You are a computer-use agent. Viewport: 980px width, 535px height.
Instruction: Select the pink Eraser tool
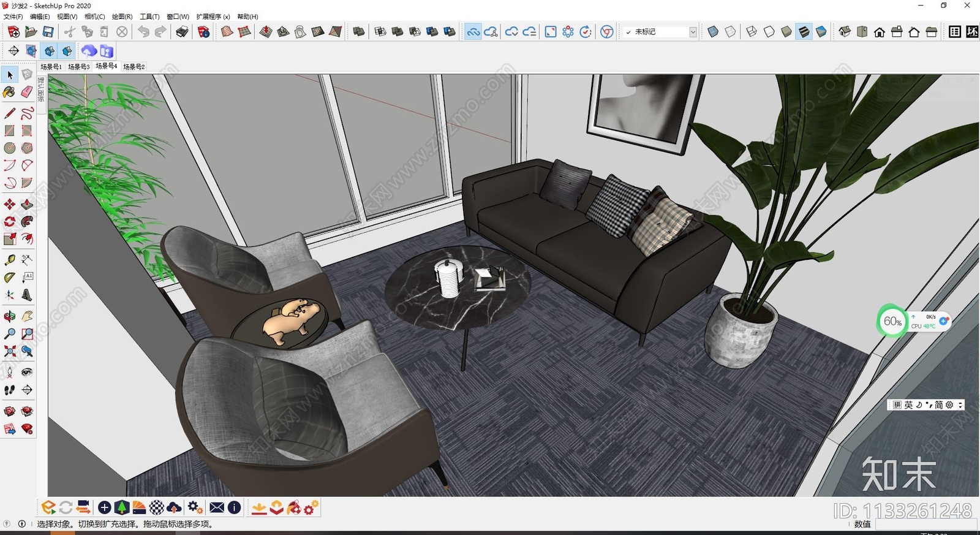tap(27, 92)
